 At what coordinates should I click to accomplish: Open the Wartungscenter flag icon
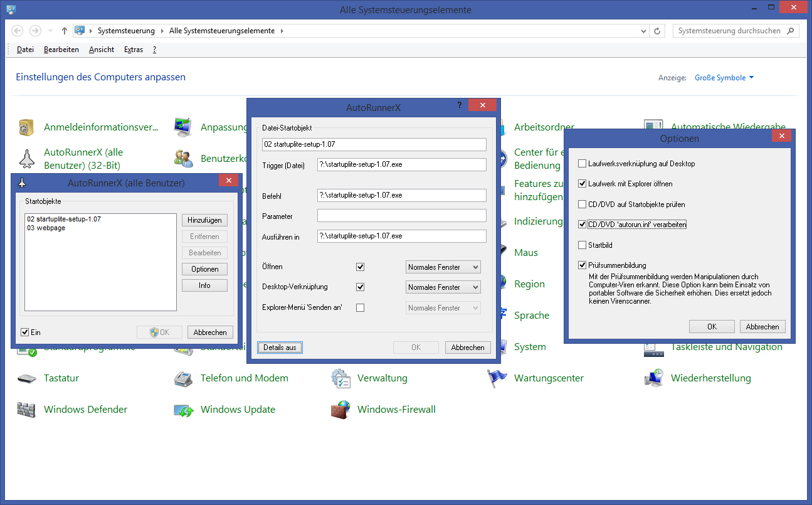point(497,378)
